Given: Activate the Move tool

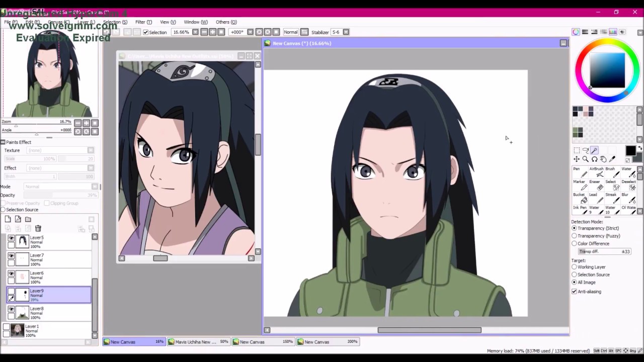Looking at the screenshot, I should point(577,159).
